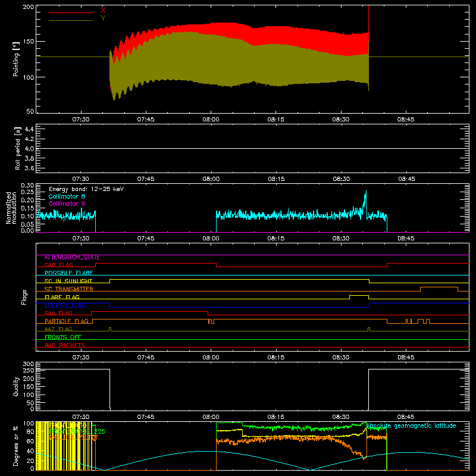Select the 'X' legend label in Pointing plot
Image resolution: width=476 pixels, height=476 pixels.
pos(103,11)
